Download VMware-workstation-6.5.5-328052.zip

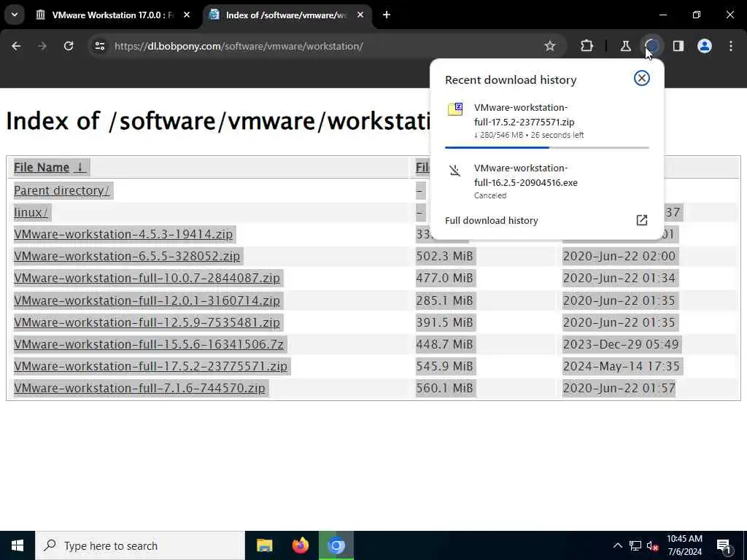point(127,256)
